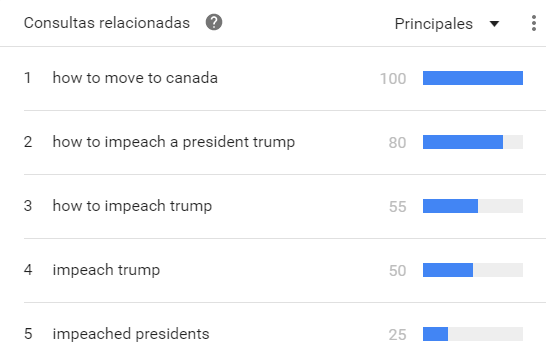Screen dimensions: 546x364
Task: Open query 'how to impeach trump'
Action: click(132, 206)
